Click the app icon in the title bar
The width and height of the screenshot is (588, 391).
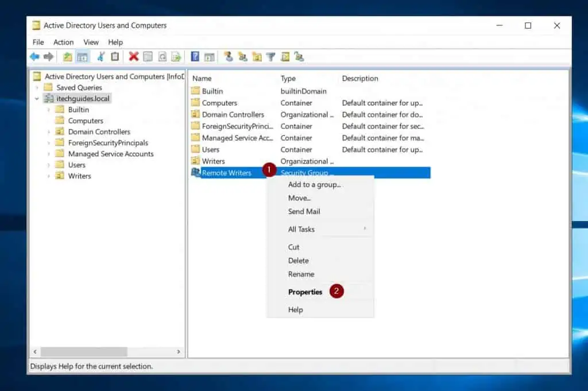coord(36,25)
